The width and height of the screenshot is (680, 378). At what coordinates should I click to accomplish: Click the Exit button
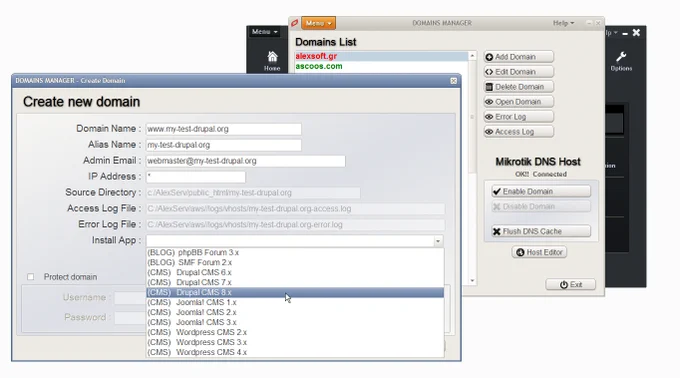tap(570, 284)
